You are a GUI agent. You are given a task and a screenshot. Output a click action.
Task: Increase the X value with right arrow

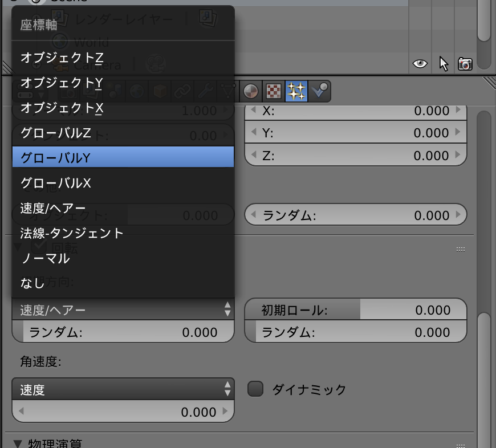[458, 109]
